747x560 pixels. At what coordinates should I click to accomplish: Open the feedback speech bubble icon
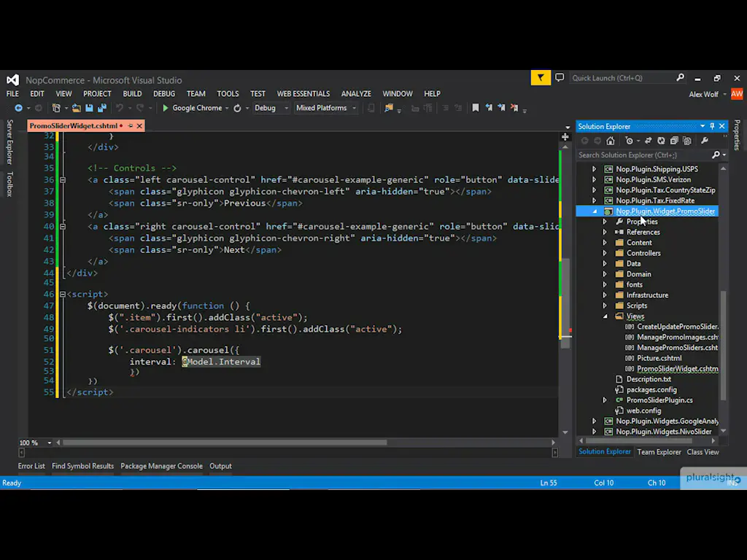(560, 77)
